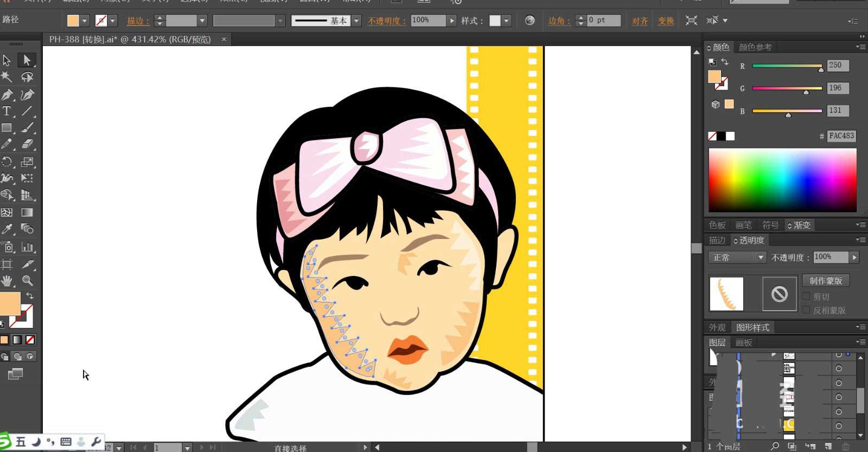This screenshot has width=868, height=452.
Task: Change screen mode at toolbox bottom
Action: [15, 374]
